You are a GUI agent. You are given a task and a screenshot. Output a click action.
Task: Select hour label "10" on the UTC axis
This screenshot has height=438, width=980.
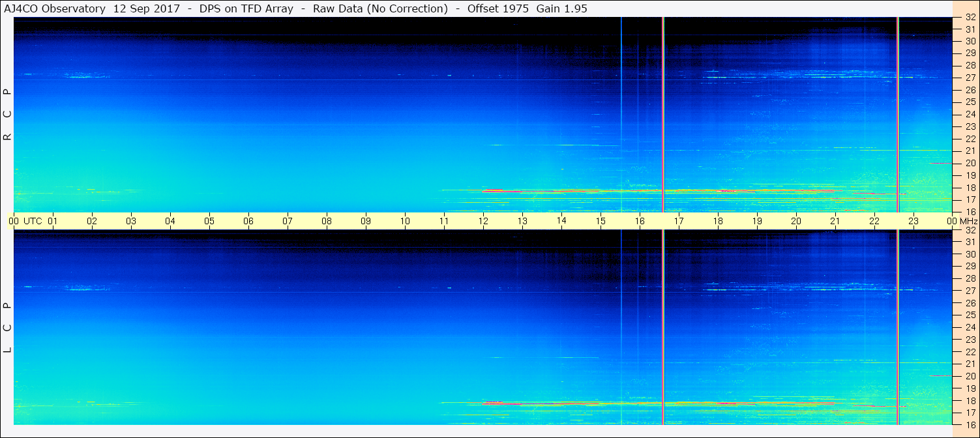[x=405, y=221]
